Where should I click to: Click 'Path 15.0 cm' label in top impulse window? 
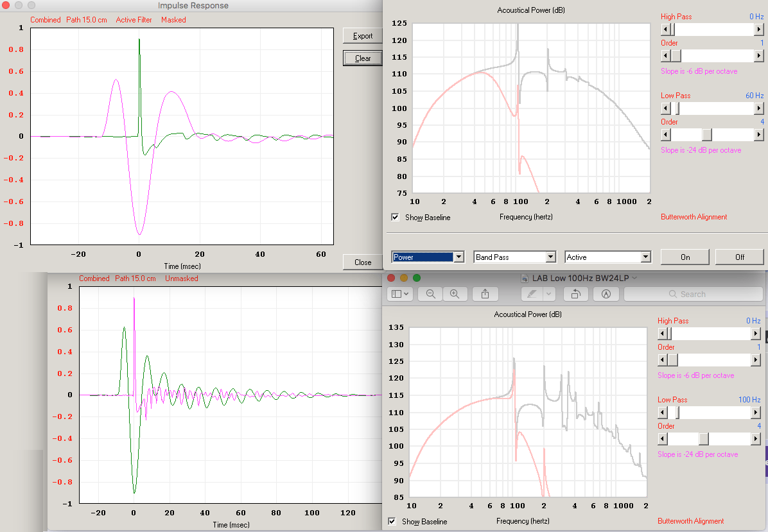(x=87, y=20)
